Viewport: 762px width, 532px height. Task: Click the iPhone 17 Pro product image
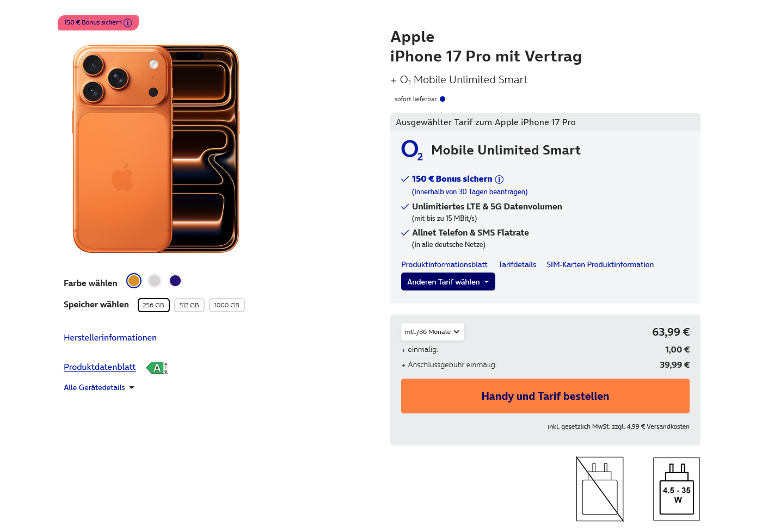[156, 149]
